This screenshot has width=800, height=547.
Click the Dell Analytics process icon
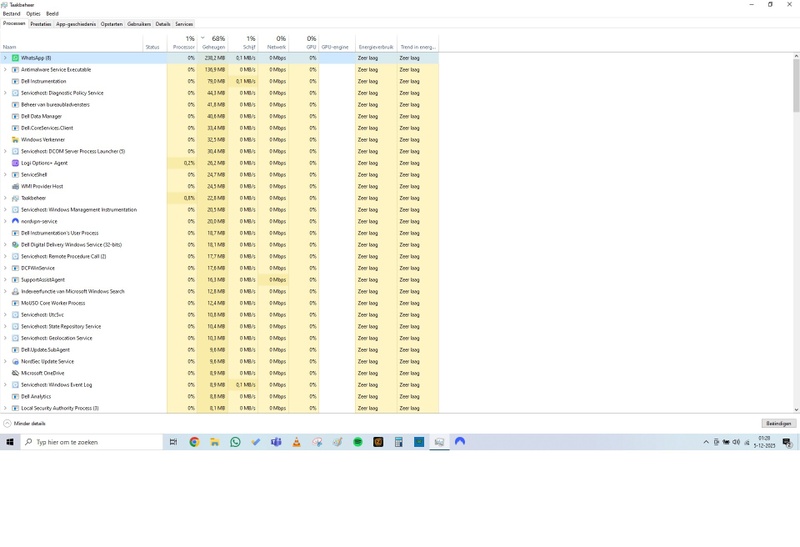click(15, 396)
